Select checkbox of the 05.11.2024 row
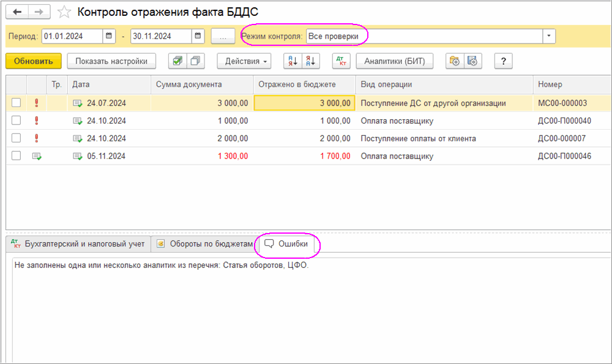Screen dimensions: 612x364 point(17,156)
